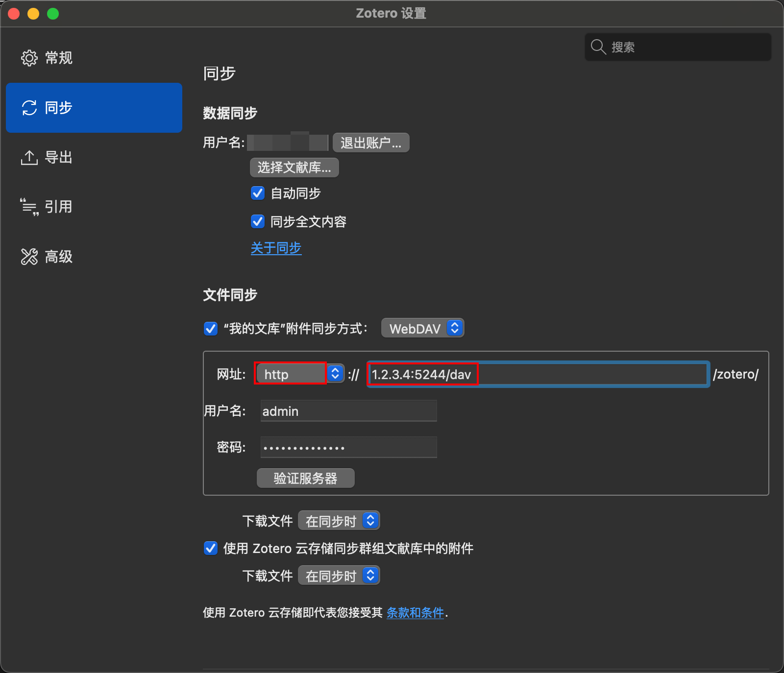Click the Advanced tools icon in the sidebar
This screenshot has width=784, height=673.
29,257
